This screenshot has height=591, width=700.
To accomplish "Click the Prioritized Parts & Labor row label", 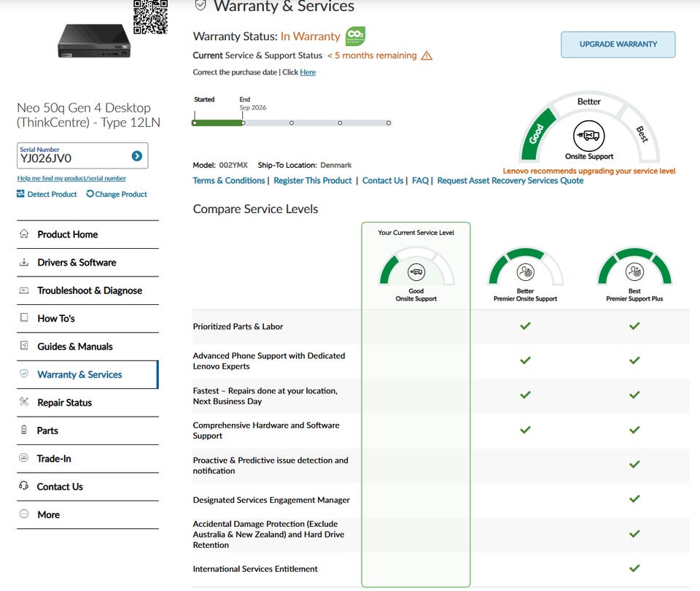I will pyautogui.click(x=238, y=327).
